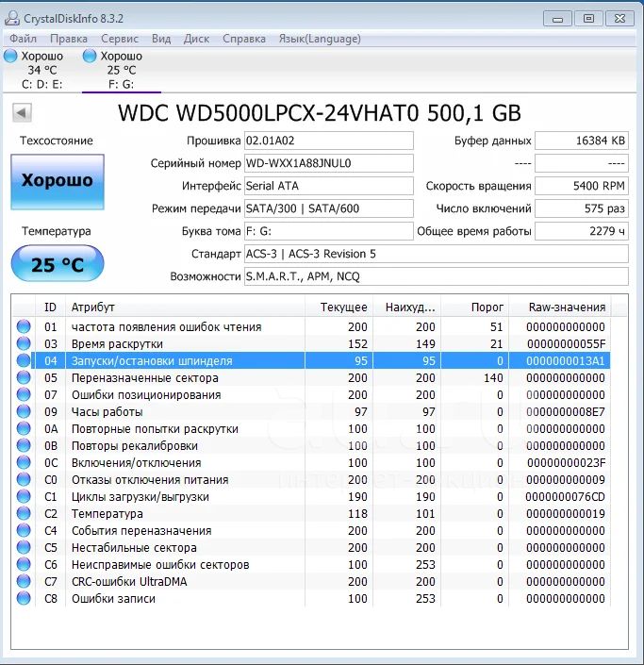Click status orb for Неисправимые ошибки секторов row

(x=24, y=564)
